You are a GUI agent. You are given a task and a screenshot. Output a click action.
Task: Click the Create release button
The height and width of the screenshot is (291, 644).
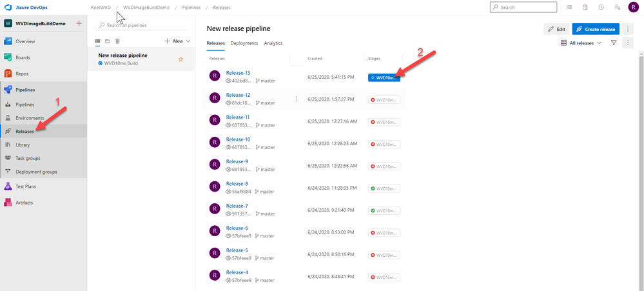[x=596, y=29]
